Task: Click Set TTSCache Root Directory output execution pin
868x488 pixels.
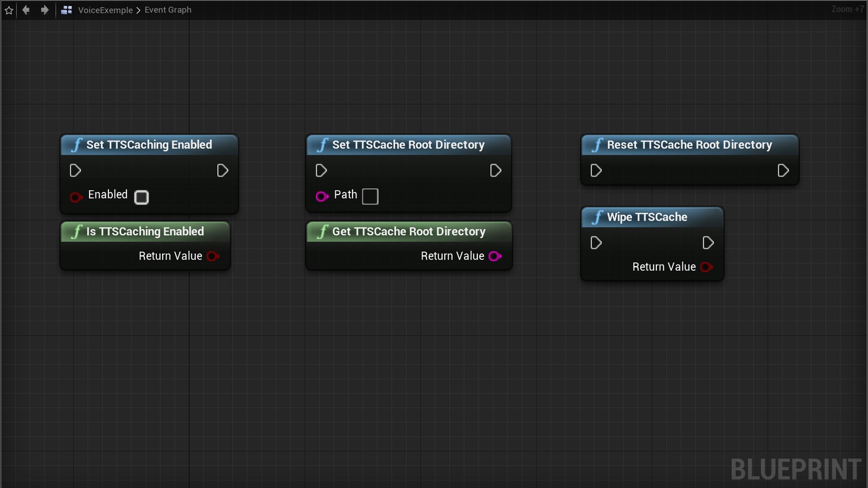Action: [x=495, y=171]
